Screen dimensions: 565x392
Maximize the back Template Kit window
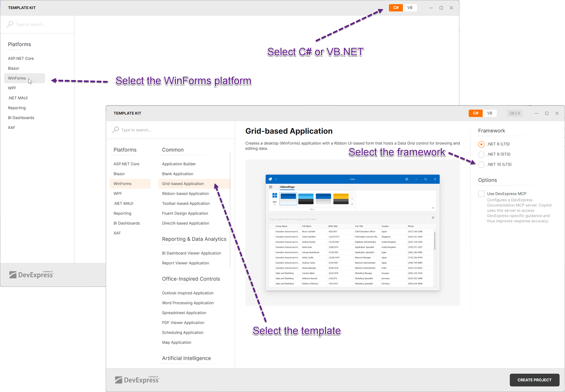point(441,8)
